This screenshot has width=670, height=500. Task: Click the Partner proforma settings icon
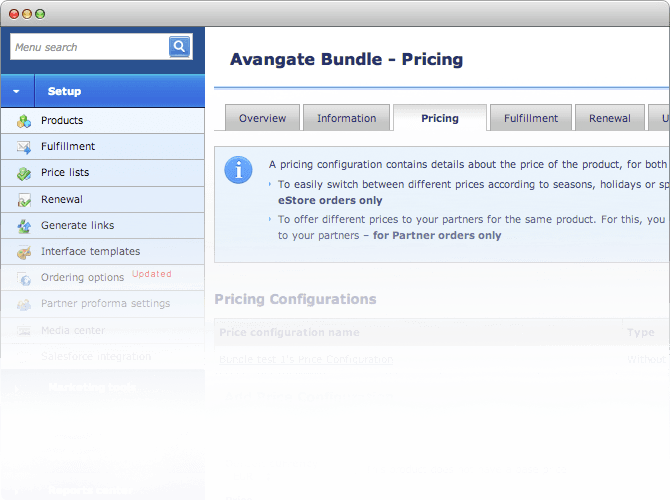[x=24, y=305]
